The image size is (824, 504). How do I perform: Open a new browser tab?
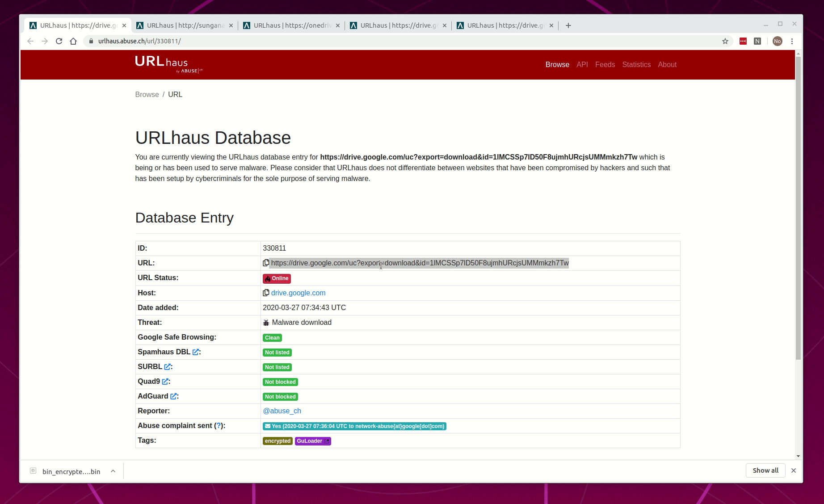tap(568, 25)
